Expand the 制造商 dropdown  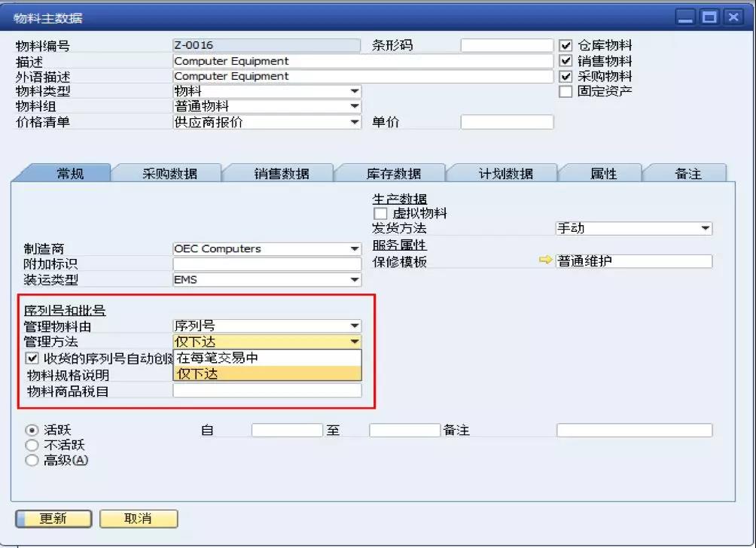point(354,248)
